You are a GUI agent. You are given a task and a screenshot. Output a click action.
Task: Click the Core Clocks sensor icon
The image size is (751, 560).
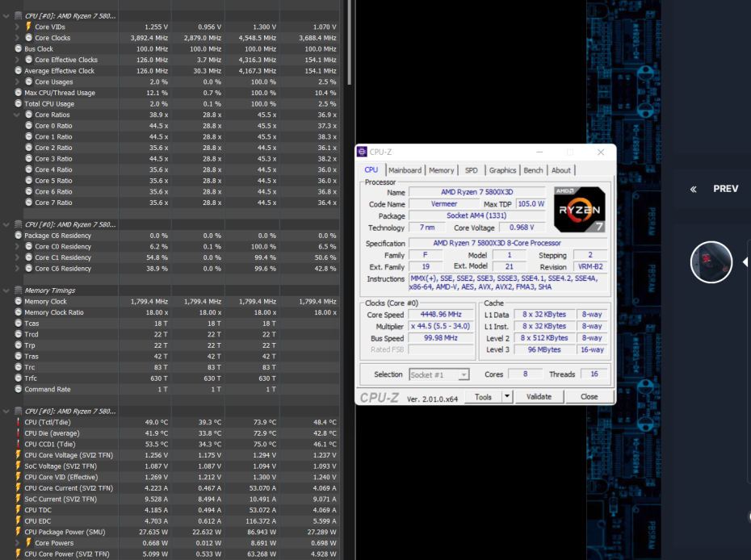point(29,37)
